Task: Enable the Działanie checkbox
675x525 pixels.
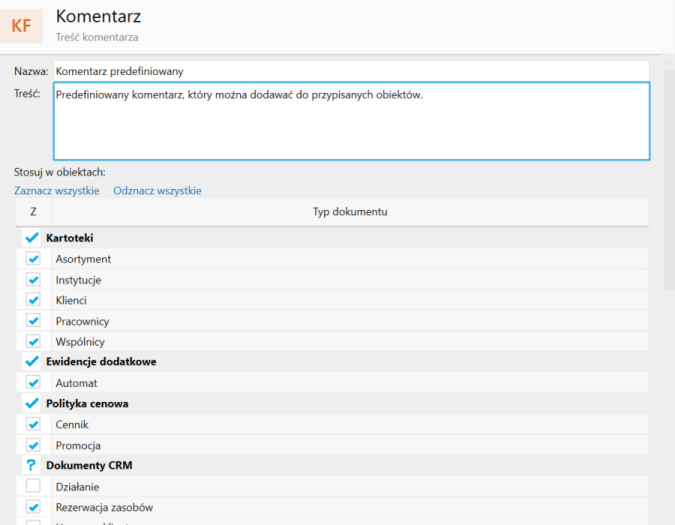Action: (x=33, y=486)
